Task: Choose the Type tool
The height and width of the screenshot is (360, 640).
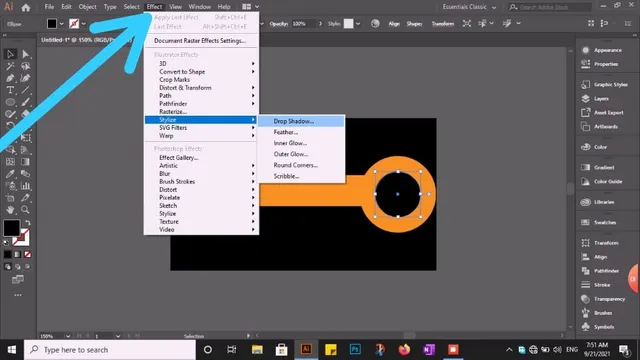Action: point(10,90)
